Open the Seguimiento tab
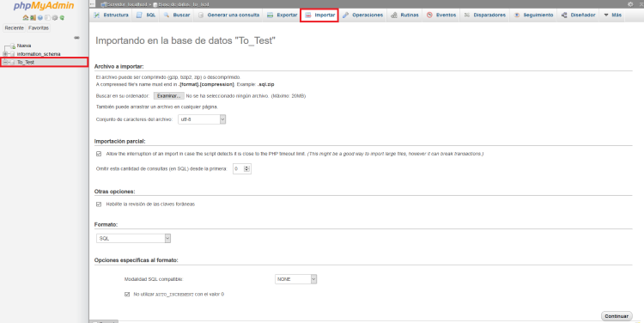 coord(533,15)
